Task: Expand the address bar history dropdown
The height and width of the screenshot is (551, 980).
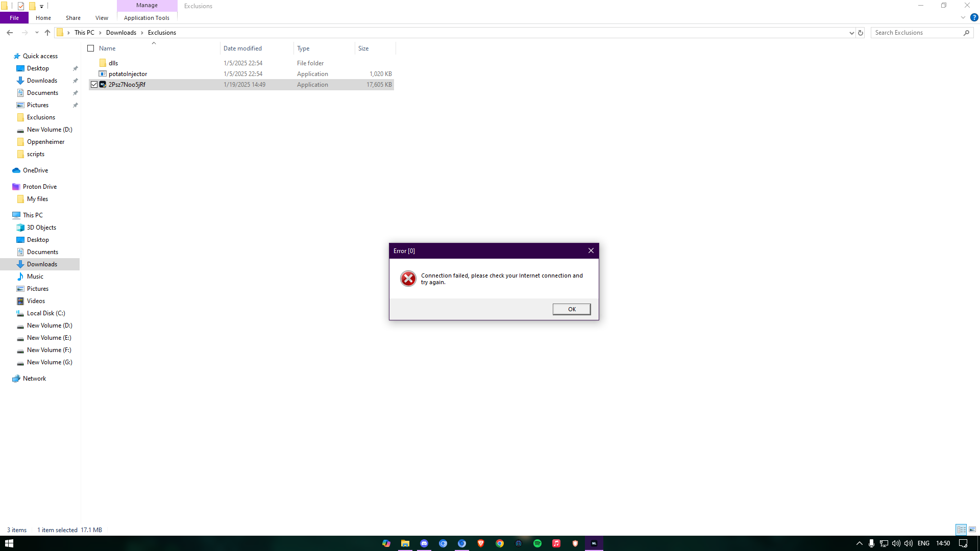Action: 851,33
